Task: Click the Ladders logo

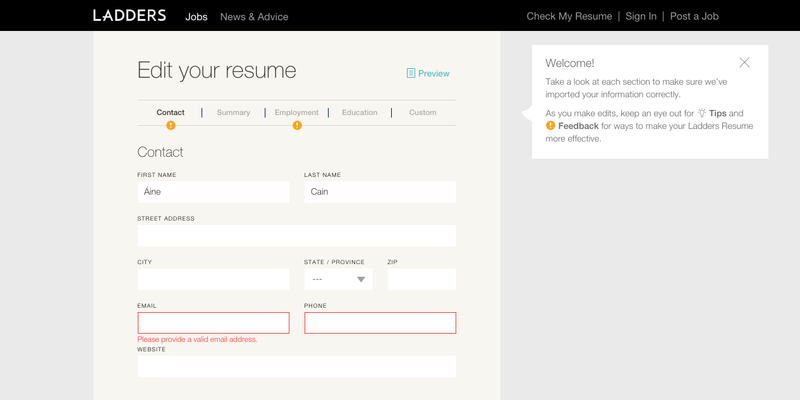Action: point(130,15)
